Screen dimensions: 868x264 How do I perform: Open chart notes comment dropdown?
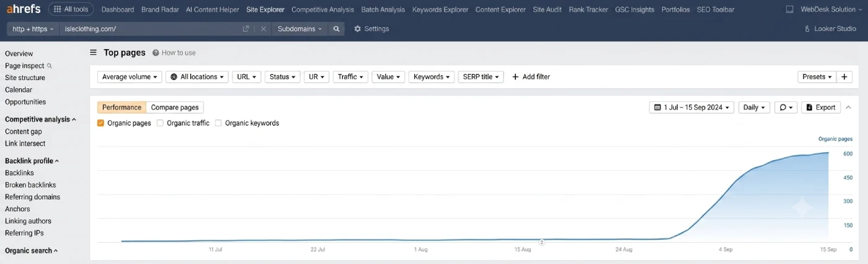pos(786,107)
